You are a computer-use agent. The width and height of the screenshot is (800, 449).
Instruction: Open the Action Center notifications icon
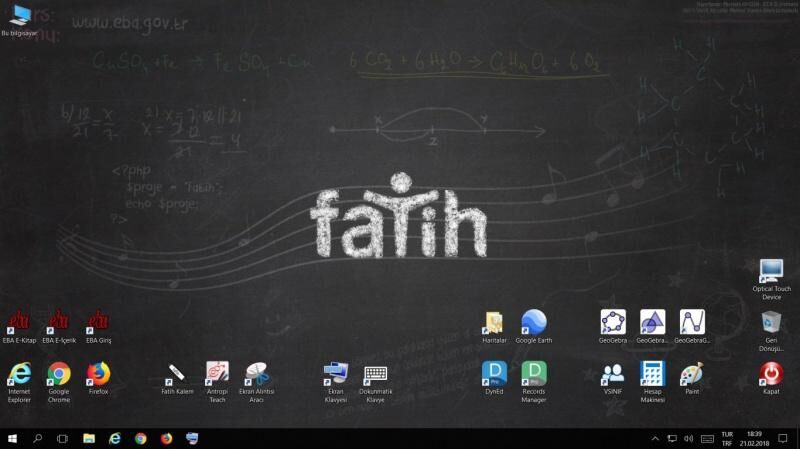pyautogui.click(x=783, y=438)
